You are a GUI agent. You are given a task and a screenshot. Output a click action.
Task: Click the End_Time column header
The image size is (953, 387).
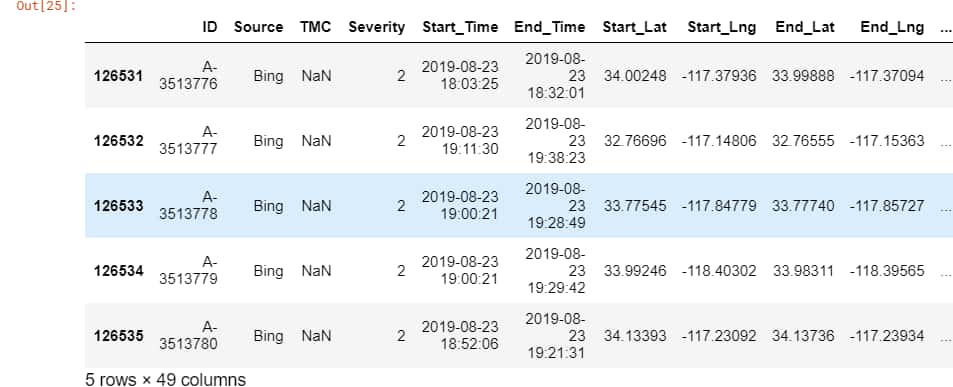tap(549, 27)
